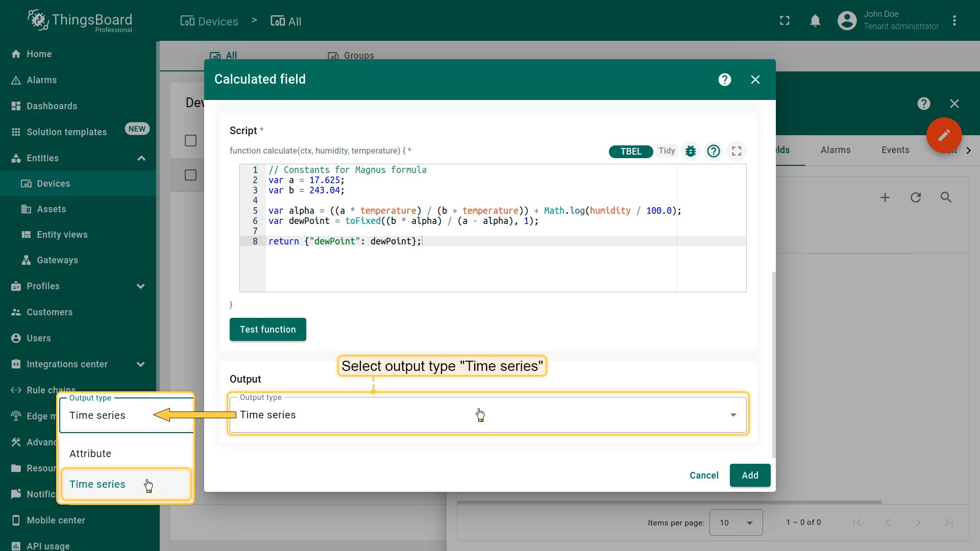Open Calculated field dialog help icon
Image resolution: width=980 pixels, height=551 pixels.
[x=724, y=80]
